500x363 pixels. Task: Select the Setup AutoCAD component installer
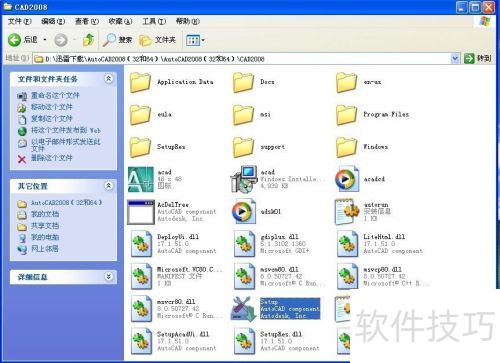click(x=276, y=309)
